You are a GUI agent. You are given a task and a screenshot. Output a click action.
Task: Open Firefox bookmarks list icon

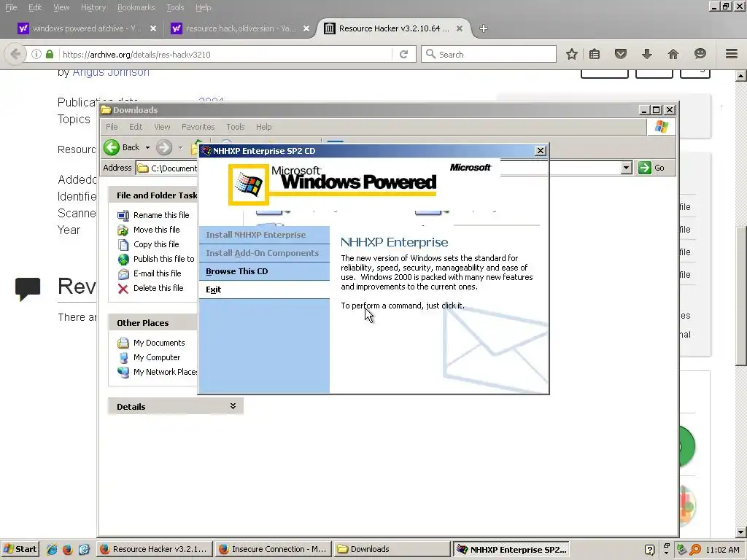click(595, 54)
